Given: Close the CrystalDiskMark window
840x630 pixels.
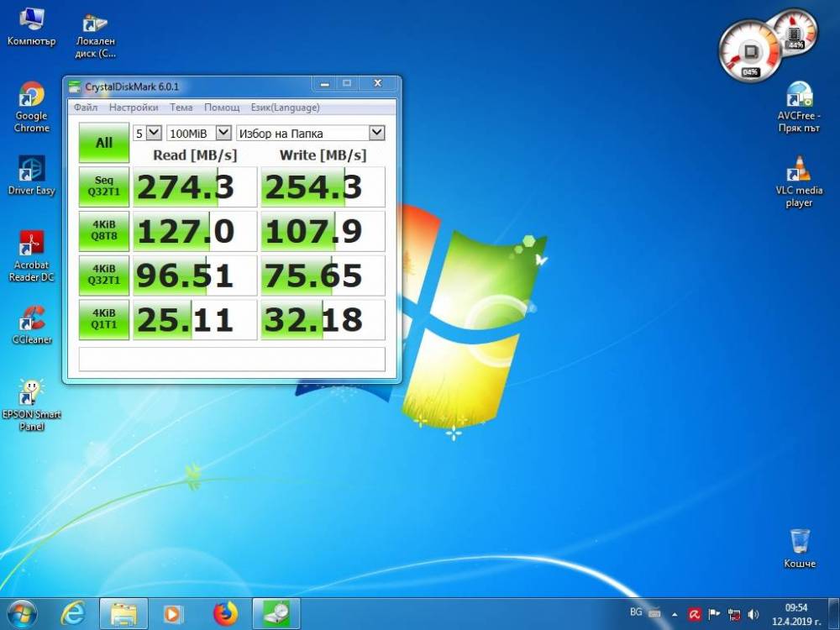Looking at the screenshot, I should coord(377,83).
